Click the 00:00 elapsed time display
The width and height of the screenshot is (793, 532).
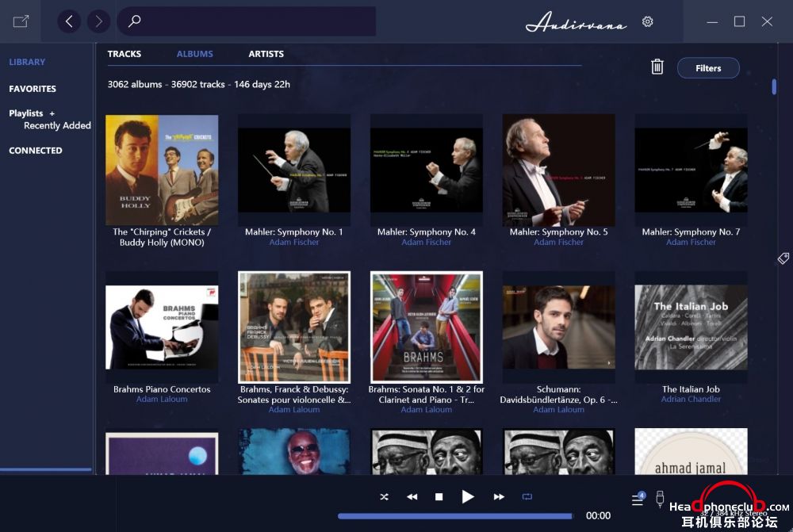pyautogui.click(x=598, y=516)
